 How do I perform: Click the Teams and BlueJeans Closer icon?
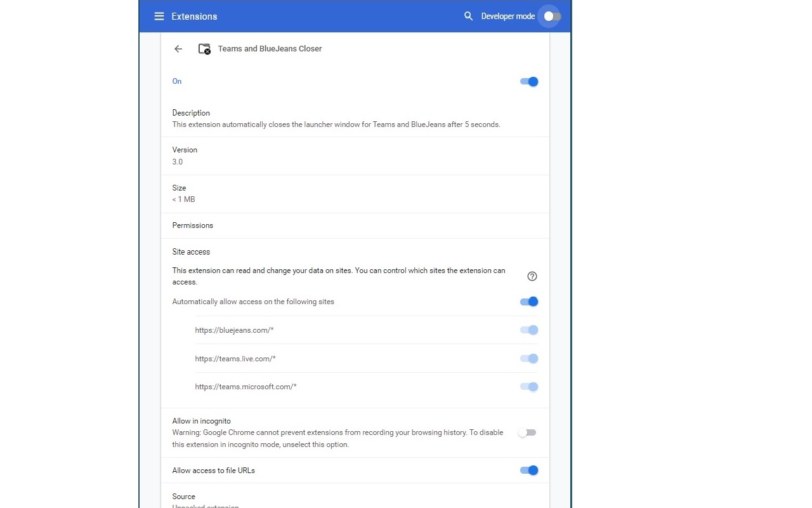tap(204, 49)
